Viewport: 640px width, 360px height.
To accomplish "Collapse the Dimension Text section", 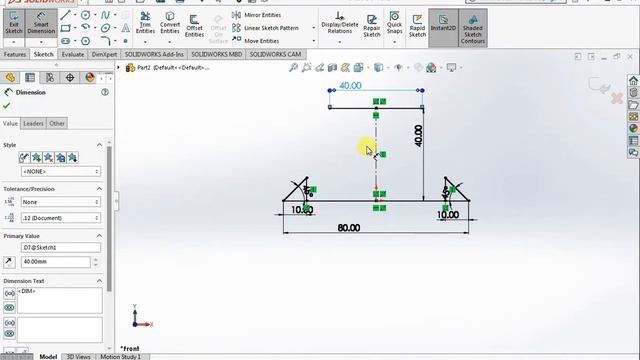I will coord(99,281).
